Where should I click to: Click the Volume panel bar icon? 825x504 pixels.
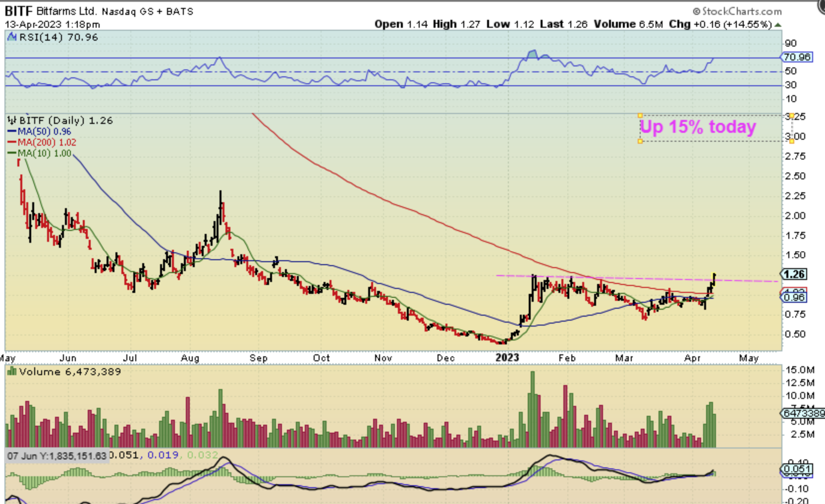[x=12, y=372]
